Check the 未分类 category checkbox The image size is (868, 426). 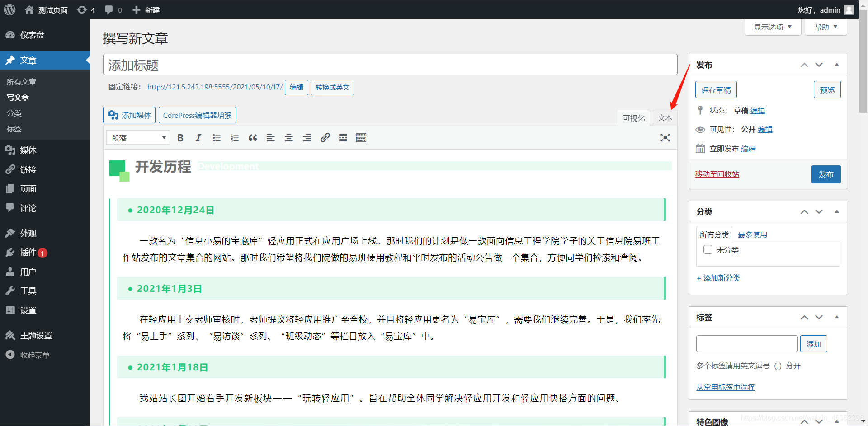tap(708, 249)
